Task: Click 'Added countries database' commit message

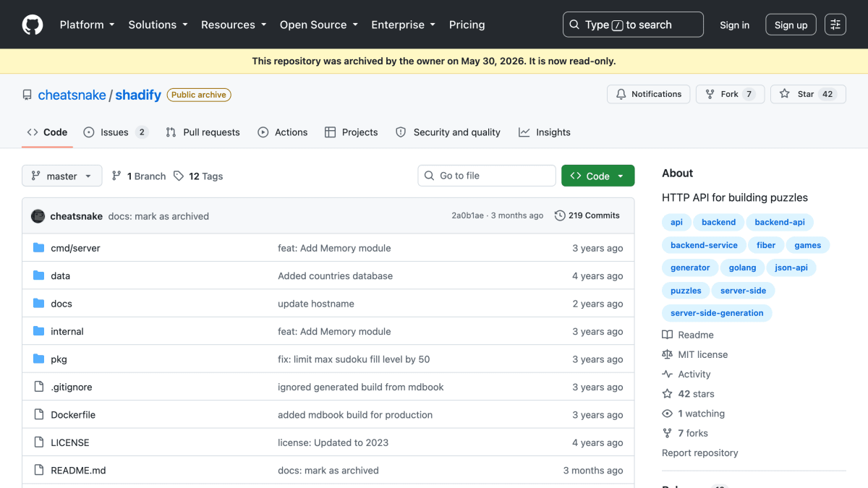Action: click(x=336, y=275)
